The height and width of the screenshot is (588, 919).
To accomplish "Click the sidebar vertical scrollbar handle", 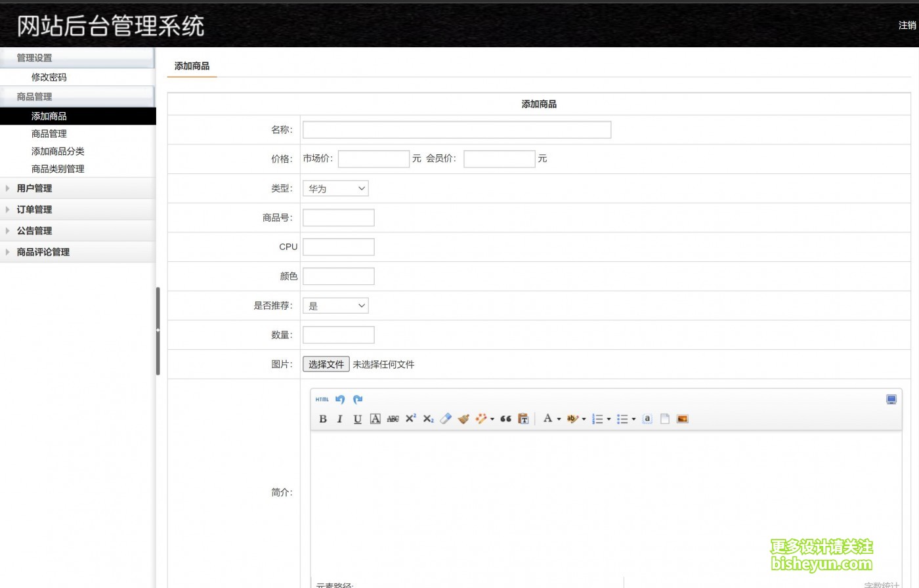I will tap(158, 331).
